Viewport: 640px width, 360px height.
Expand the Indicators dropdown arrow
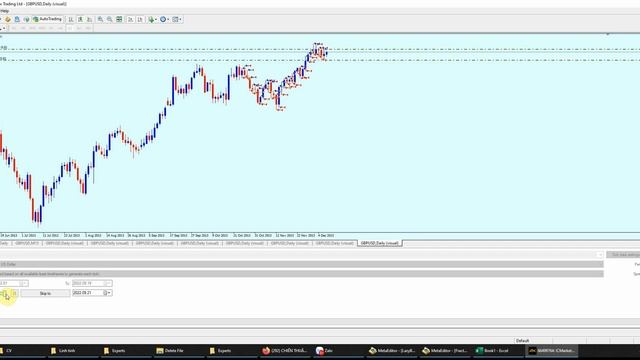coord(156,19)
